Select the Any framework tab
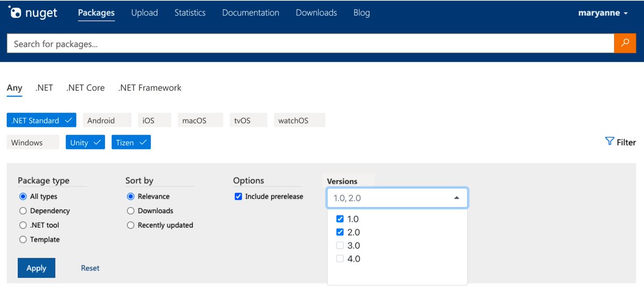This screenshot has width=644, height=291. [x=14, y=88]
